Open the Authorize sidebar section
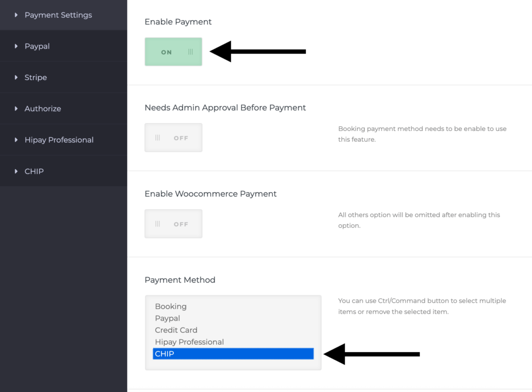 [63, 109]
